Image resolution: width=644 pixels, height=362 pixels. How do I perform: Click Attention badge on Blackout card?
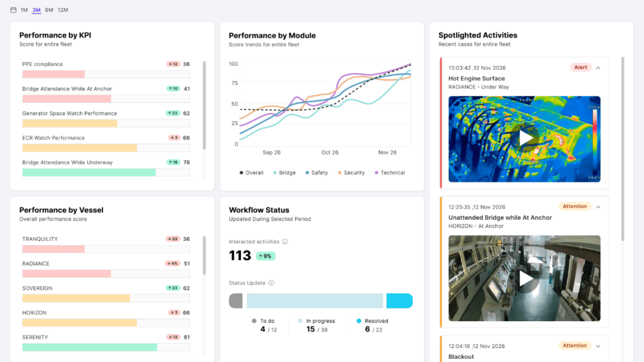(x=575, y=346)
